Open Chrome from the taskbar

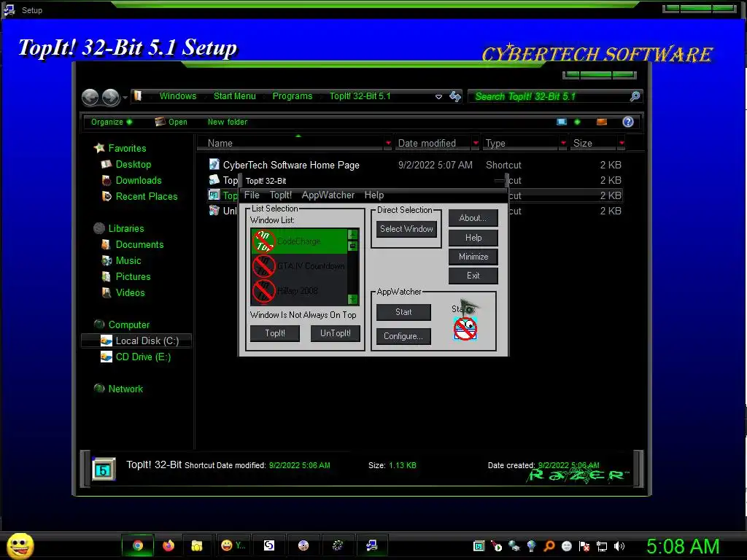(138, 545)
